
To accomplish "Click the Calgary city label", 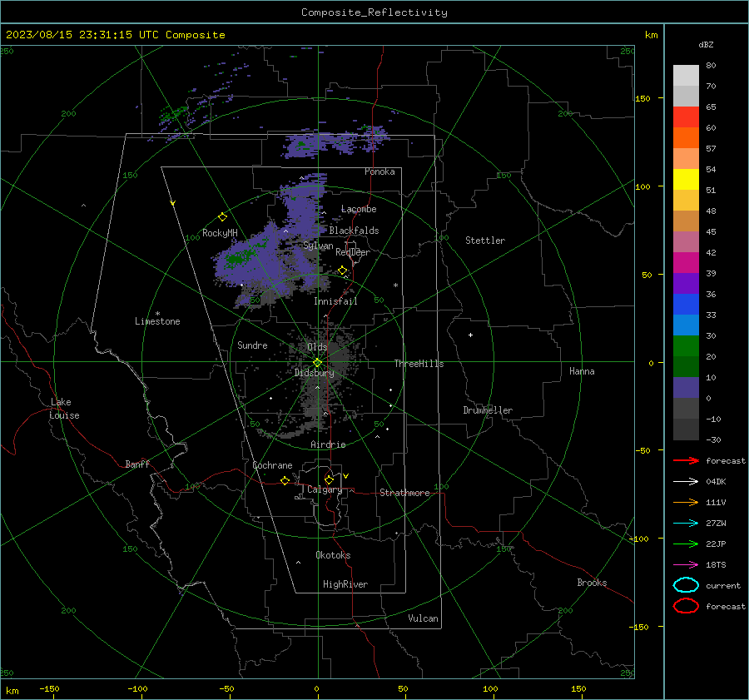I will pos(325,489).
